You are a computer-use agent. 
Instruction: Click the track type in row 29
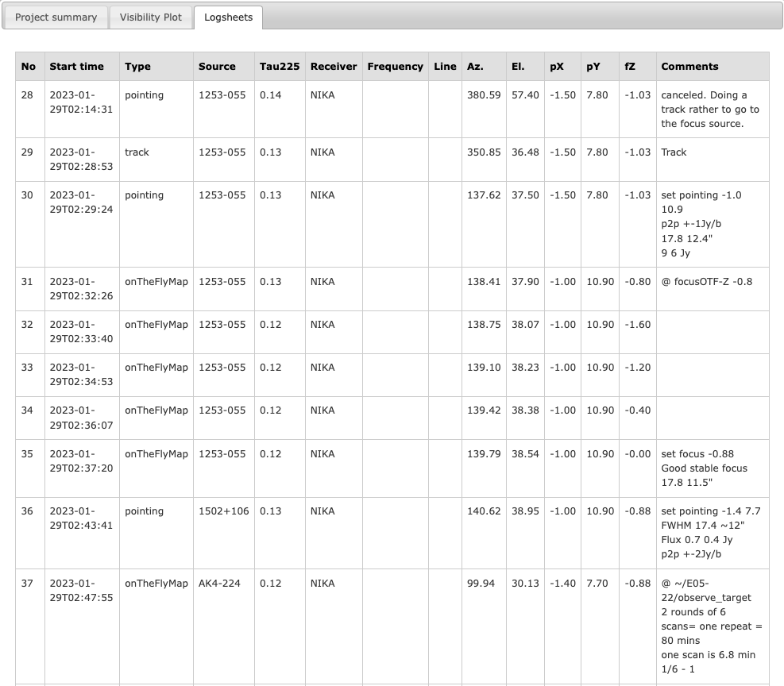pos(137,152)
